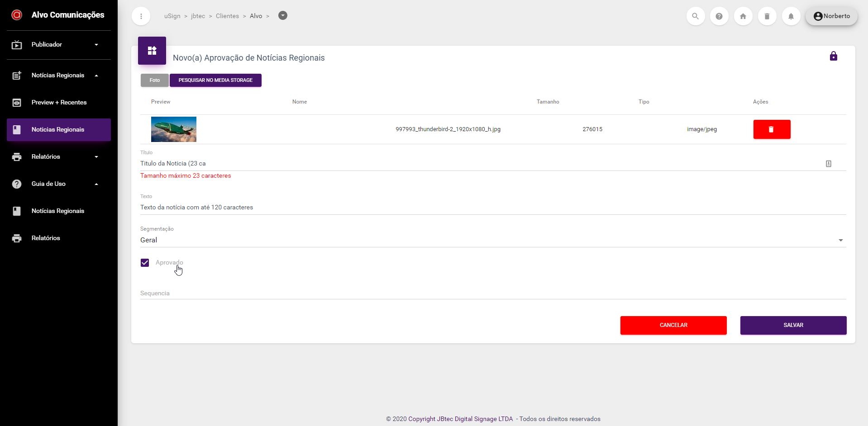This screenshot has width=868, height=426.
Task: Open the help question-mark icon in the header
Action: click(719, 16)
